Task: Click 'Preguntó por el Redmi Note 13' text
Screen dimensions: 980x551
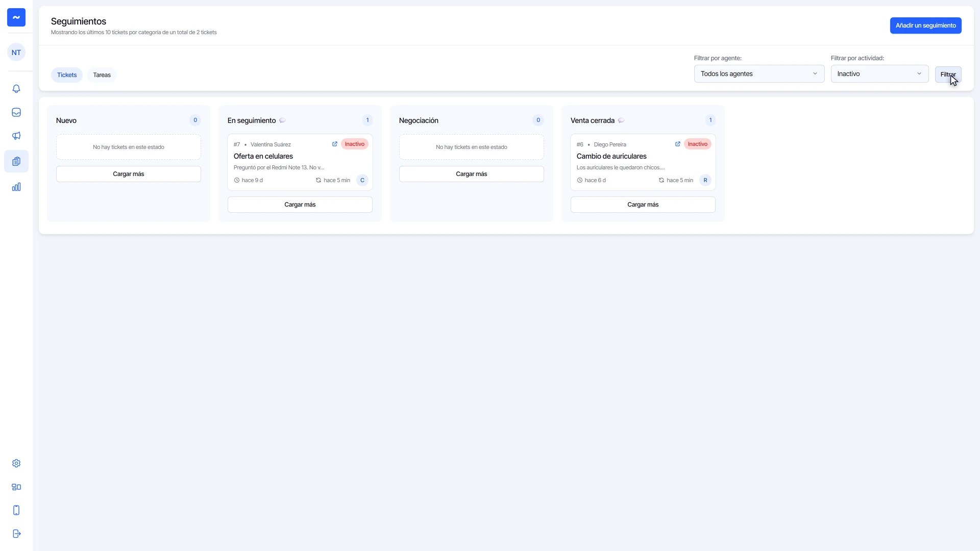Action: pyautogui.click(x=279, y=167)
